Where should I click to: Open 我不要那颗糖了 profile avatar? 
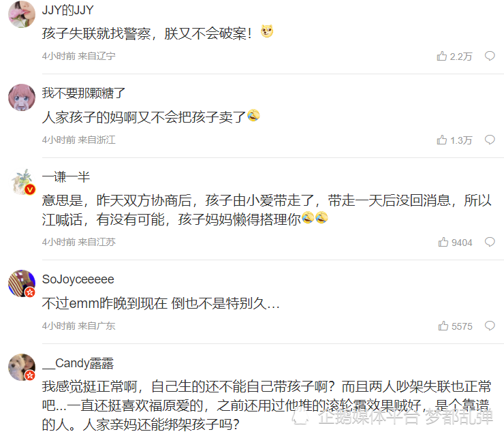click(22, 97)
